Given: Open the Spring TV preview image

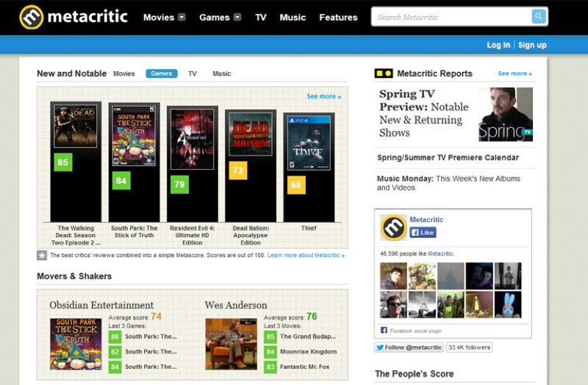Looking at the screenshot, I should click(x=506, y=115).
